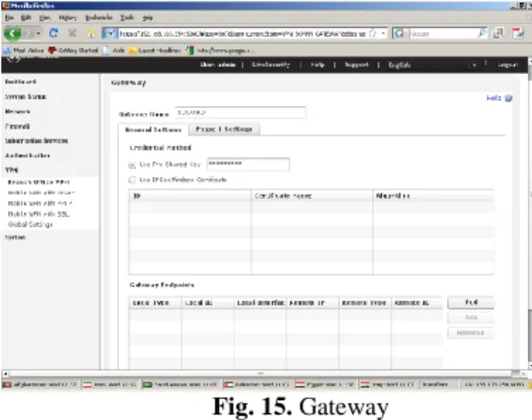Open the Tools menu
Image resolution: width=532 pixels, height=420 pixels.
click(x=127, y=18)
